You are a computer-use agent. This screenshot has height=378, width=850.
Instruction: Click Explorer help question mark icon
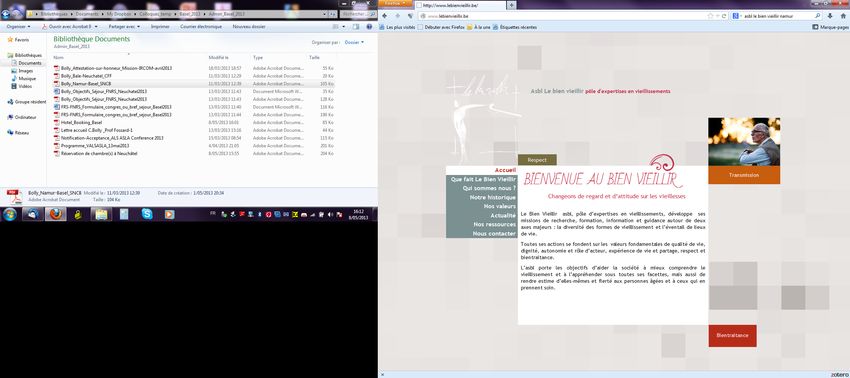point(370,26)
